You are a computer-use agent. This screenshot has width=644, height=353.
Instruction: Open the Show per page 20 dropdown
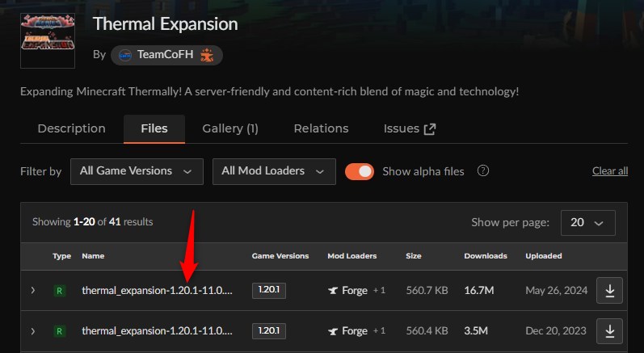587,222
